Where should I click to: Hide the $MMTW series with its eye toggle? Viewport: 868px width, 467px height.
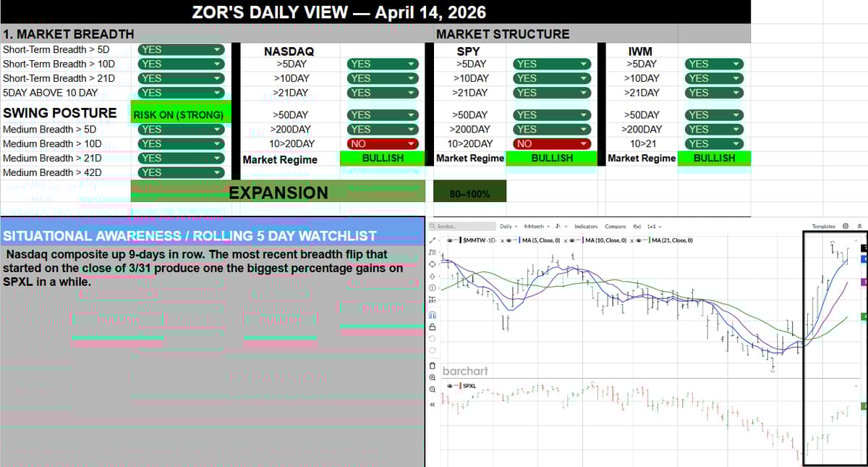(449, 240)
